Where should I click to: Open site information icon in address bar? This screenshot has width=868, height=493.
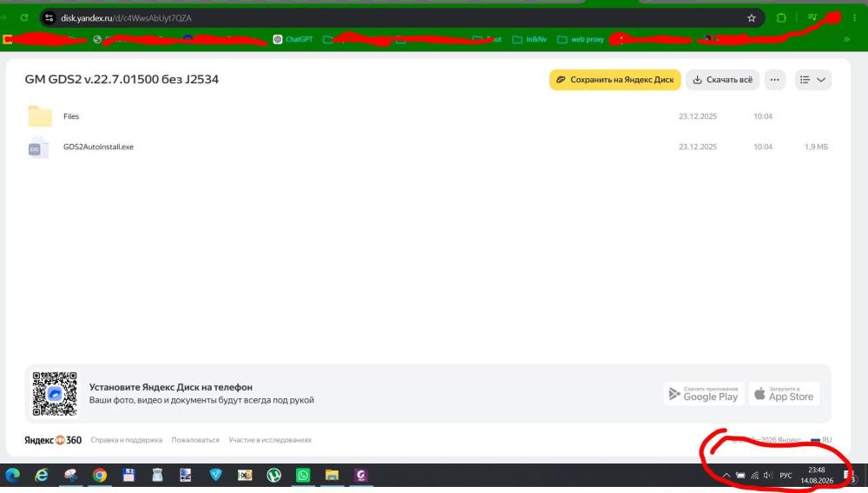coord(49,17)
